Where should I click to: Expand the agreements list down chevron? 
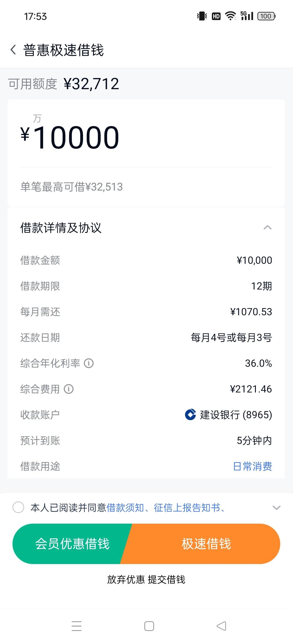click(276, 508)
